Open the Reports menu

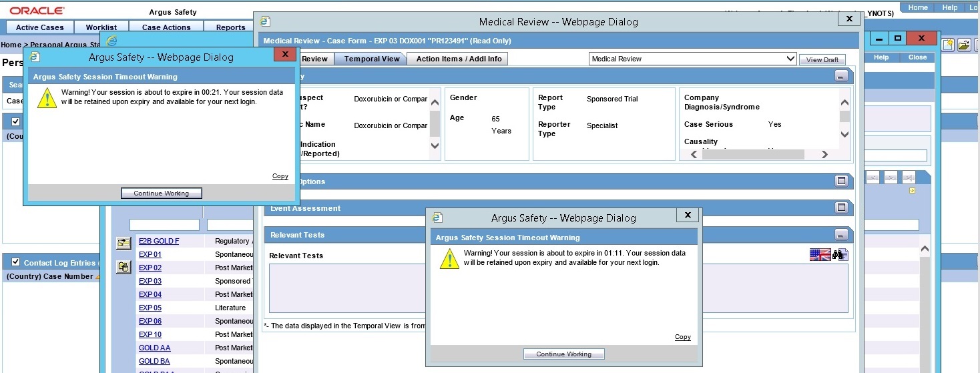[230, 27]
